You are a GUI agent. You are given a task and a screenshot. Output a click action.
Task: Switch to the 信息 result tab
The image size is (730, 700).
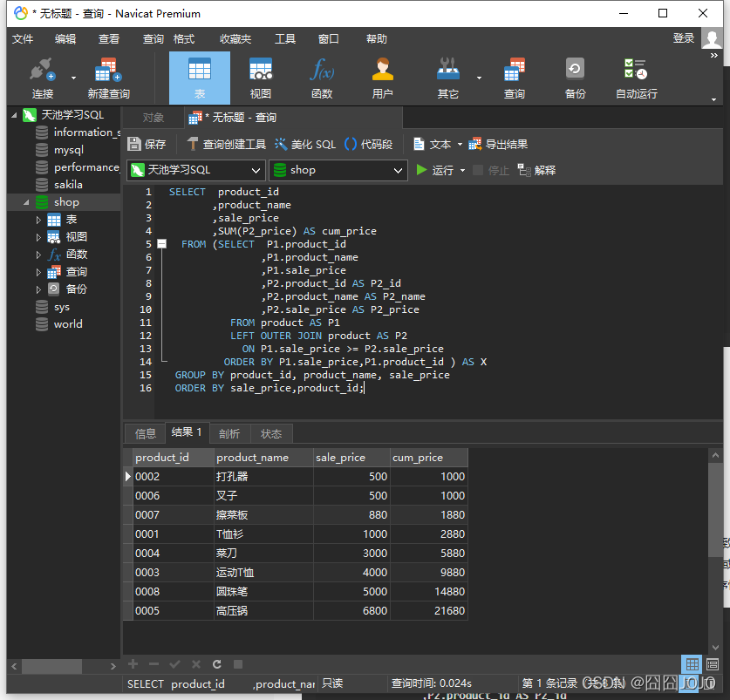coord(146,434)
